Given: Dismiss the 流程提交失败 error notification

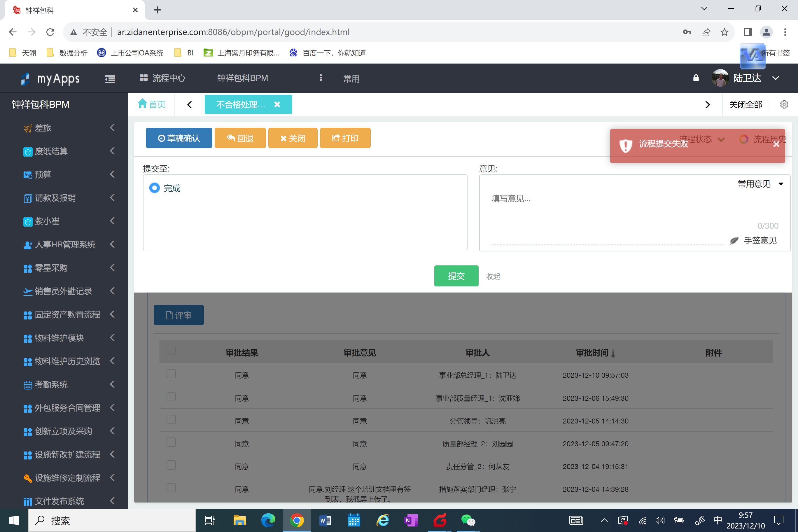Looking at the screenshot, I should point(776,144).
